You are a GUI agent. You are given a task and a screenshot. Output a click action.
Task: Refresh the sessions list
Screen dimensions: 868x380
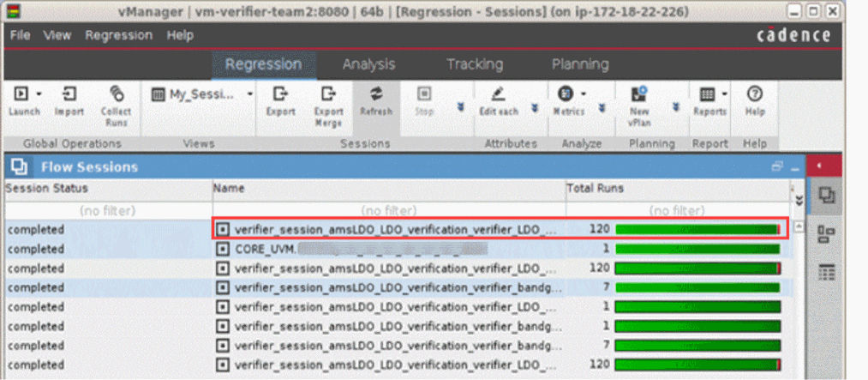[376, 102]
